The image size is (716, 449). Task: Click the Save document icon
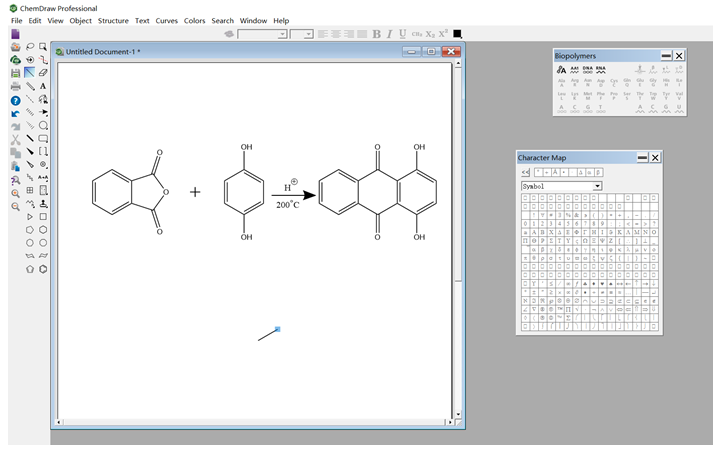tap(16, 73)
